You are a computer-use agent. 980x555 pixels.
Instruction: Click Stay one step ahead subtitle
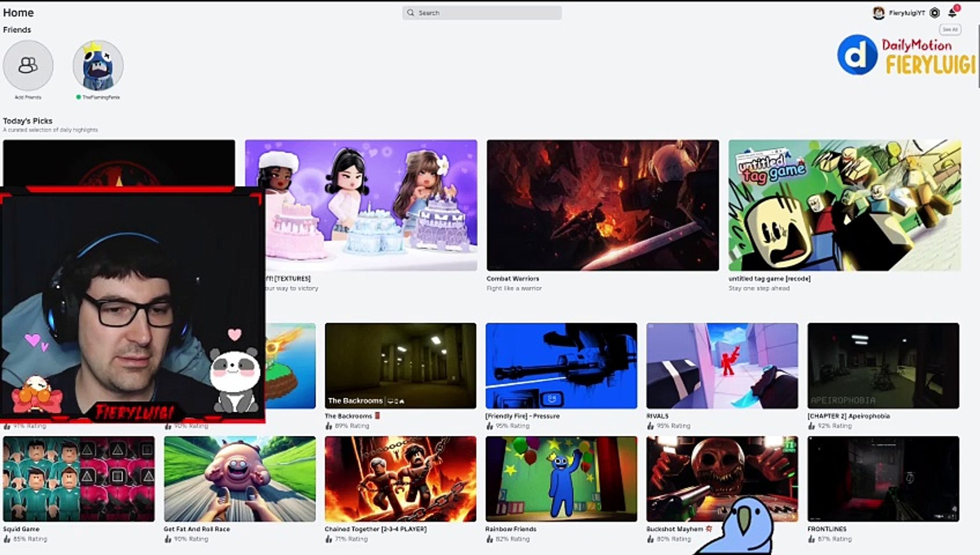[759, 288]
